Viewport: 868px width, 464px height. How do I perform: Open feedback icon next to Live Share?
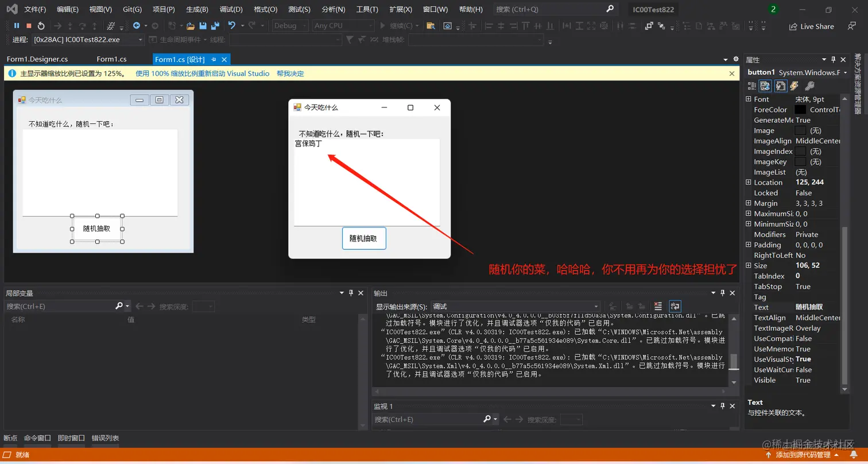(x=852, y=26)
